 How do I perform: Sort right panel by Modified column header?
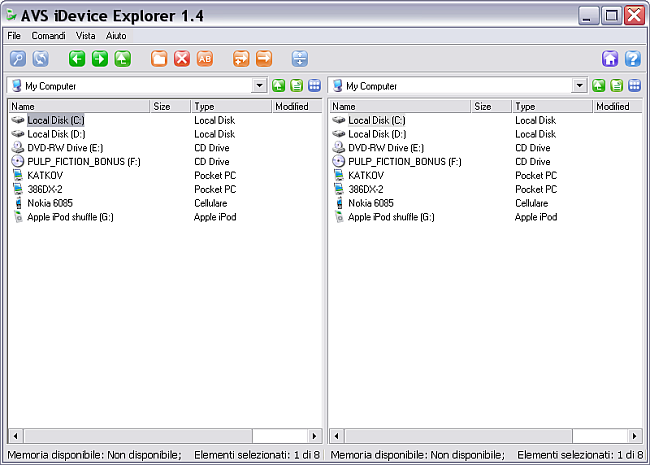618,107
